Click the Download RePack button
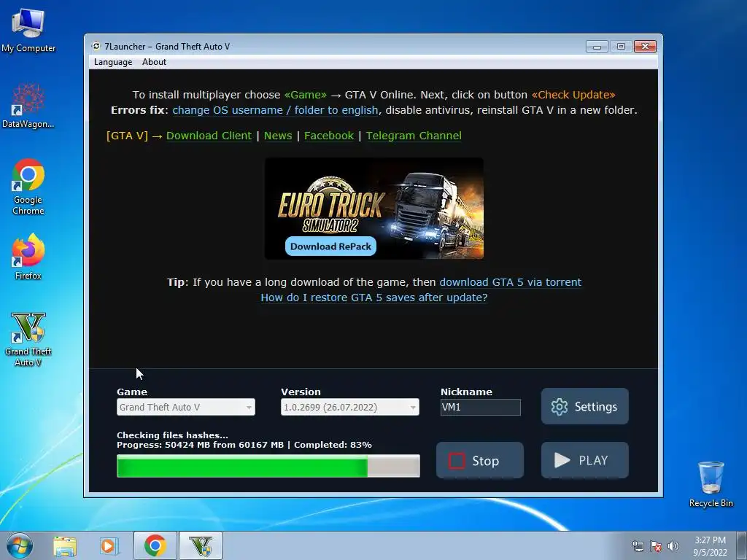The height and width of the screenshot is (560, 747). 330,246
